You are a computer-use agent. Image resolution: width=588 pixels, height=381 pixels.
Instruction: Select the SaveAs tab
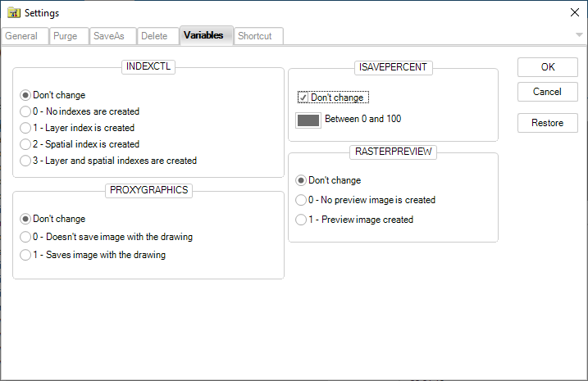click(x=109, y=36)
